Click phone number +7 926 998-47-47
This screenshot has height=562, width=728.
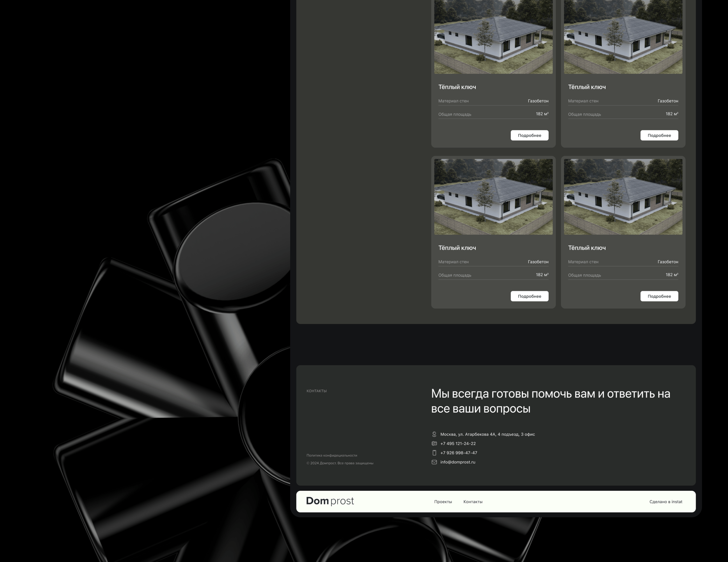tap(458, 453)
